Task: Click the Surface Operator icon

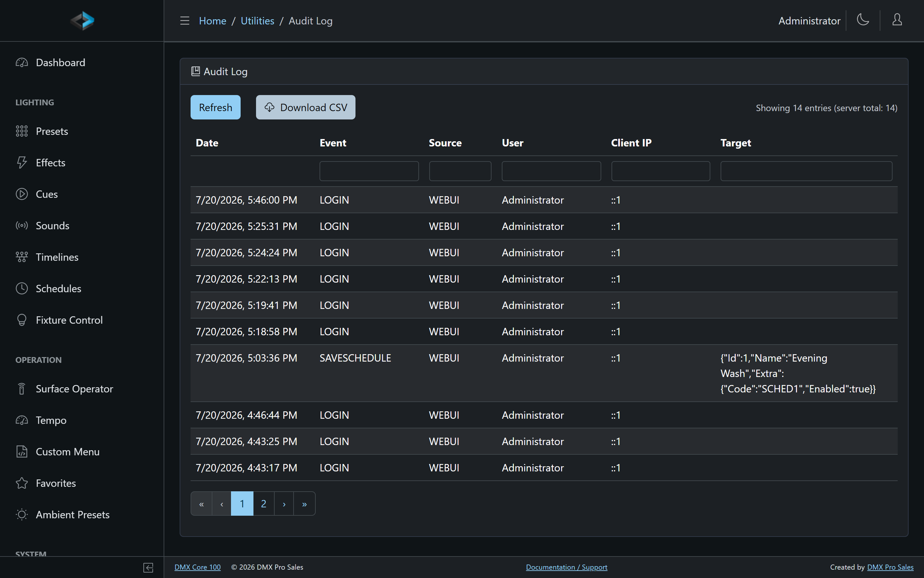Action: (x=22, y=389)
